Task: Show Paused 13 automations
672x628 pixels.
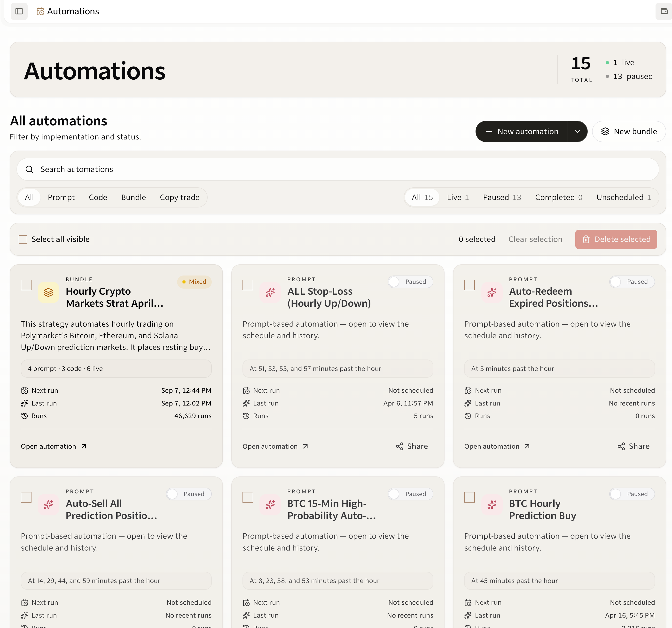Action: pyautogui.click(x=502, y=197)
